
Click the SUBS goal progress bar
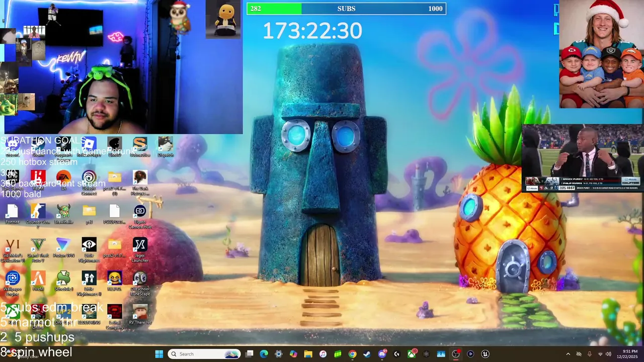(346, 9)
